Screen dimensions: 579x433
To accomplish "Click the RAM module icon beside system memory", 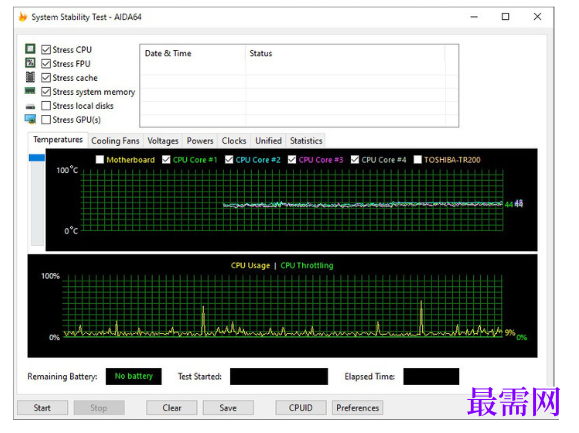I will (30, 90).
